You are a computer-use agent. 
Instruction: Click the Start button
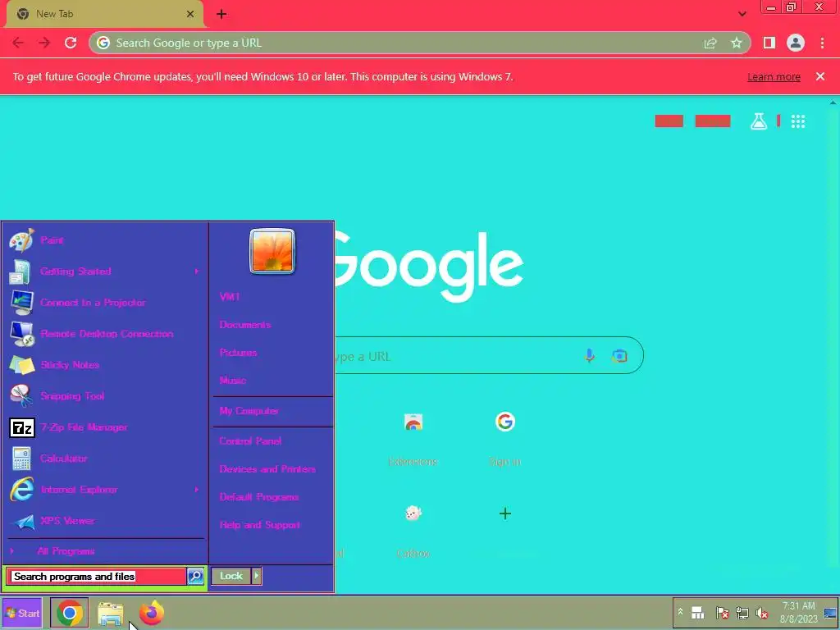(22, 613)
